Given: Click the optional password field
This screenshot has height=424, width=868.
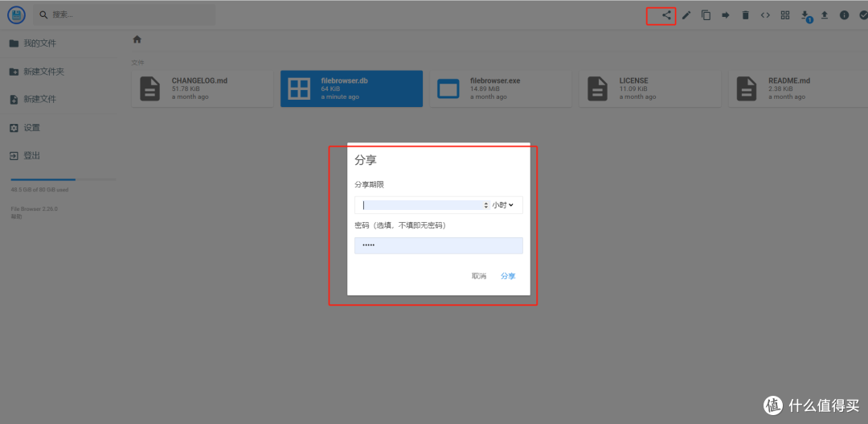Looking at the screenshot, I should tap(439, 245).
